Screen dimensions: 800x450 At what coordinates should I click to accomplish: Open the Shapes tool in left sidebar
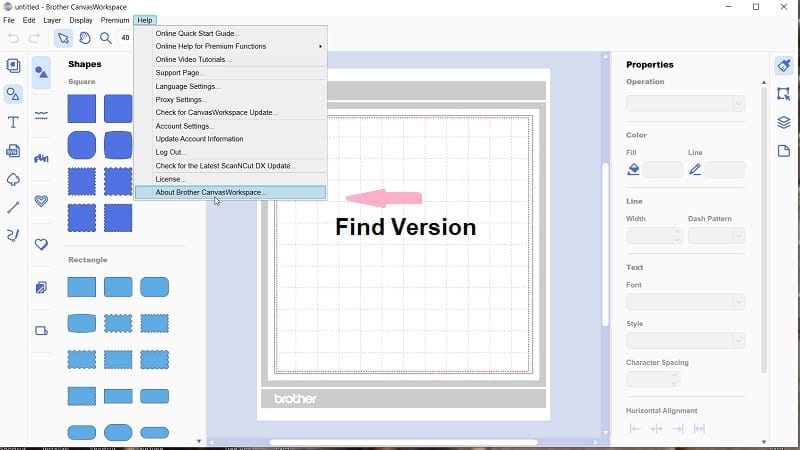(x=13, y=94)
